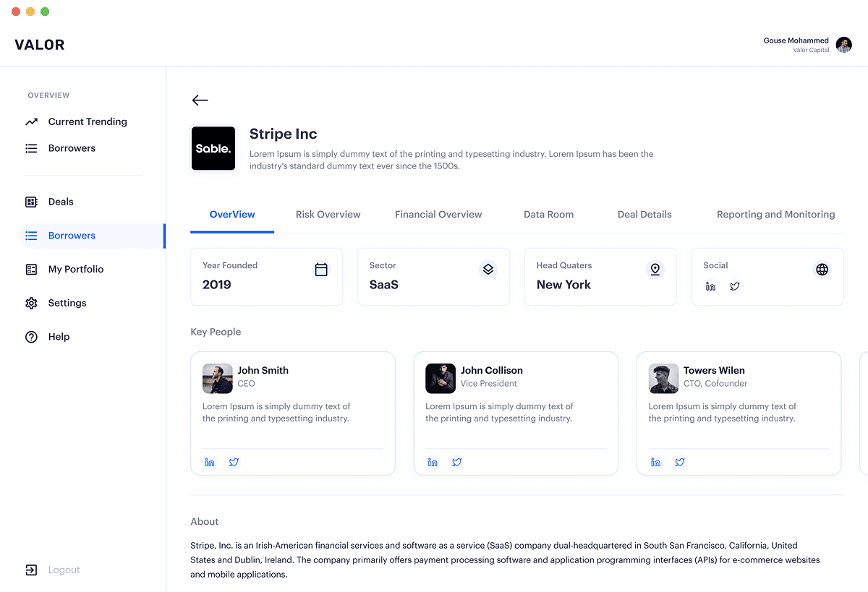
Task: Click the VALOR logo
Action: pos(40,45)
